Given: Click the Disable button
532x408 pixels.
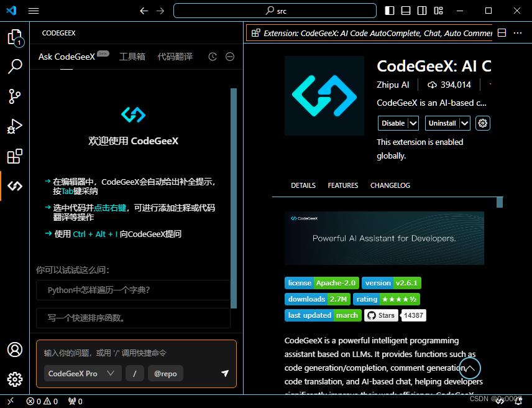Looking at the screenshot, I should click(393, 123).
